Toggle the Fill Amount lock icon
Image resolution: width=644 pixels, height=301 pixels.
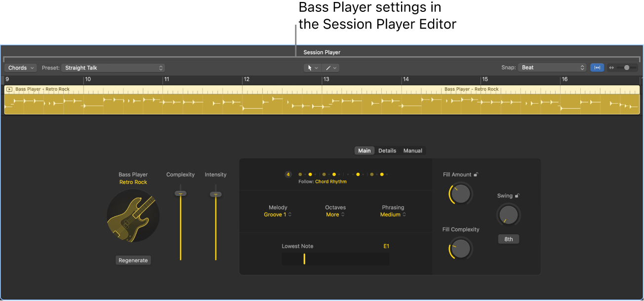[x=476, y=175]
